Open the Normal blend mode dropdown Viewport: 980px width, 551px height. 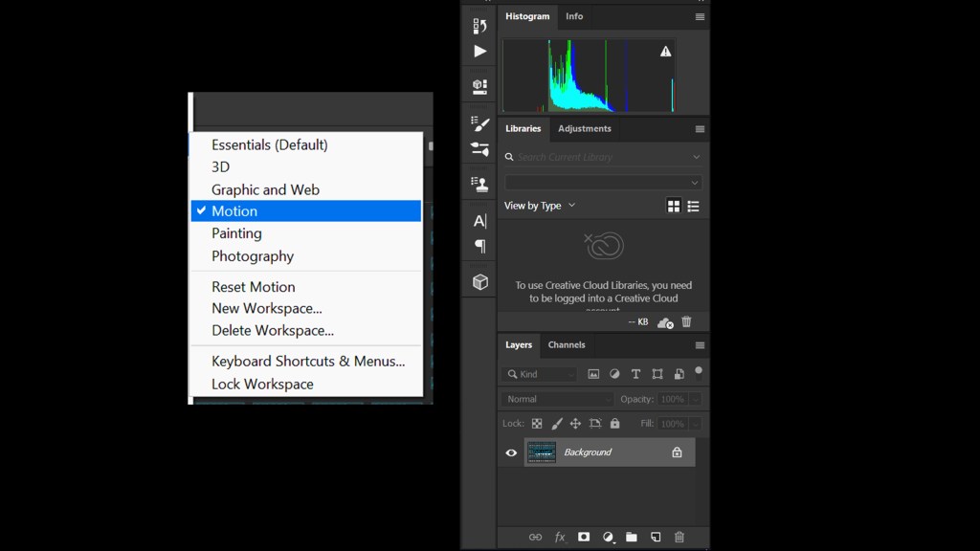coord(558,399)
